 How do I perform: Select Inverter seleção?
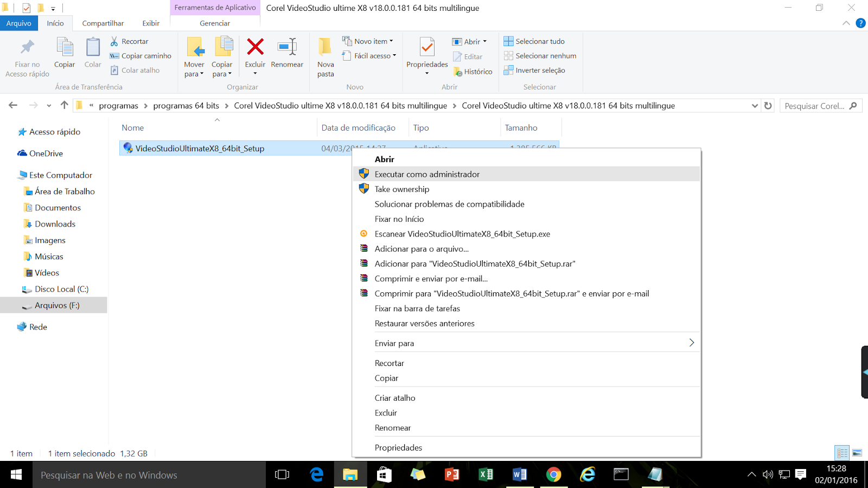[x=535, y=70]
